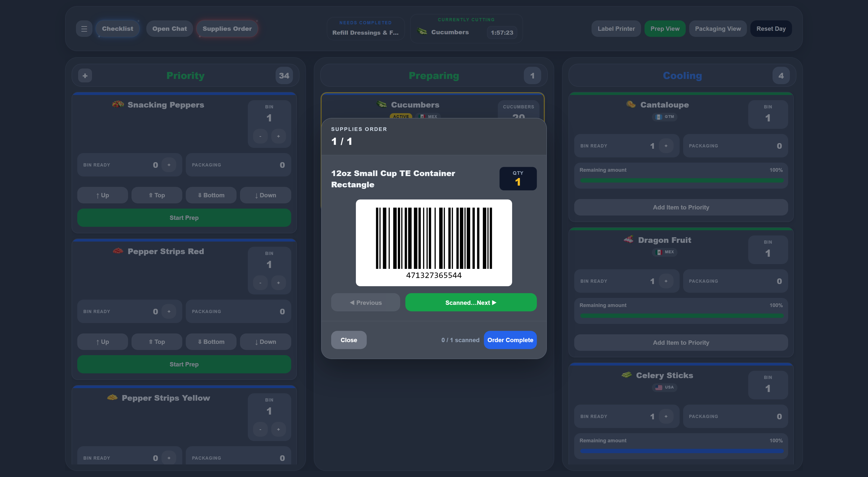Decrease Pepper Strips Yellow bin count
The height and width of the screenshot is (477, 868).
tap(260, 430)
